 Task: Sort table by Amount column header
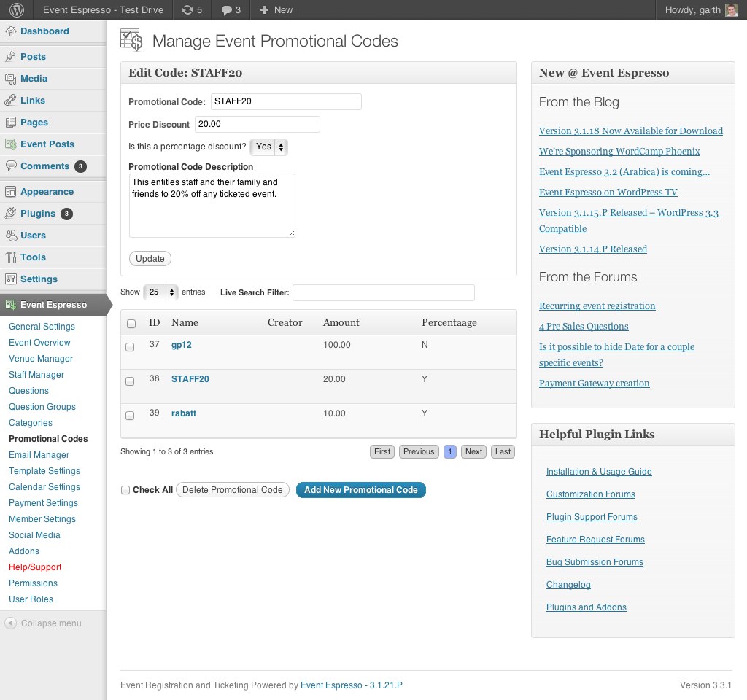pos(341,322)
